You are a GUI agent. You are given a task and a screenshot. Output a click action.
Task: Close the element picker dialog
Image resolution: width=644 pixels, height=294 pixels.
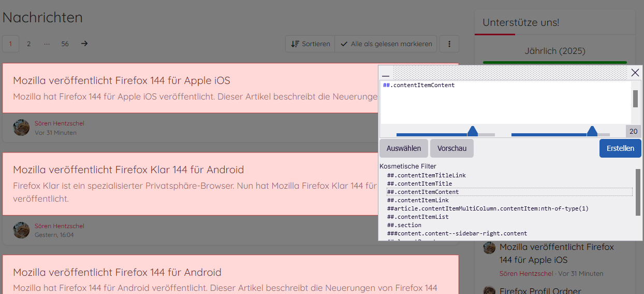635,73
